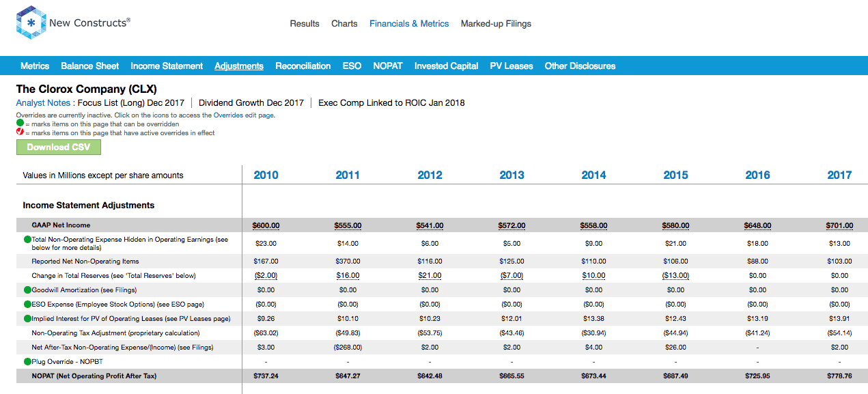Click the 2013 year column header
The width and height of the screenshot is (868, 394).
coord(512,175)
